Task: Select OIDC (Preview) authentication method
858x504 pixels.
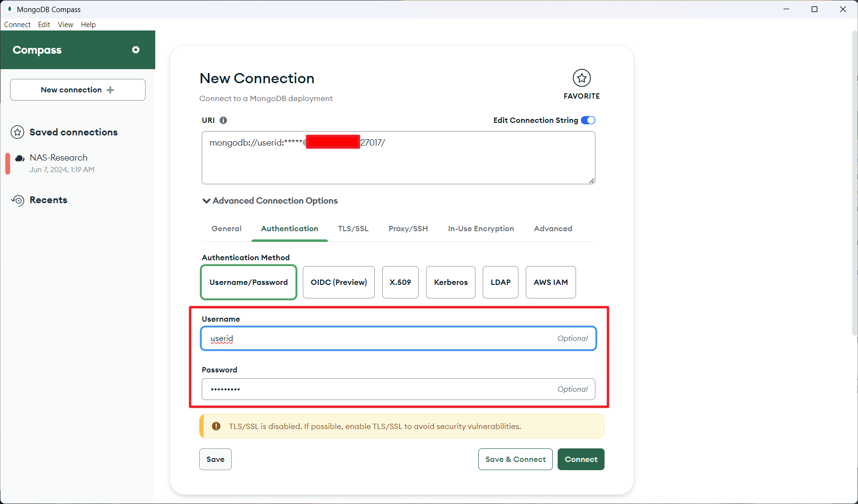Action: click(x=339, y=282)
